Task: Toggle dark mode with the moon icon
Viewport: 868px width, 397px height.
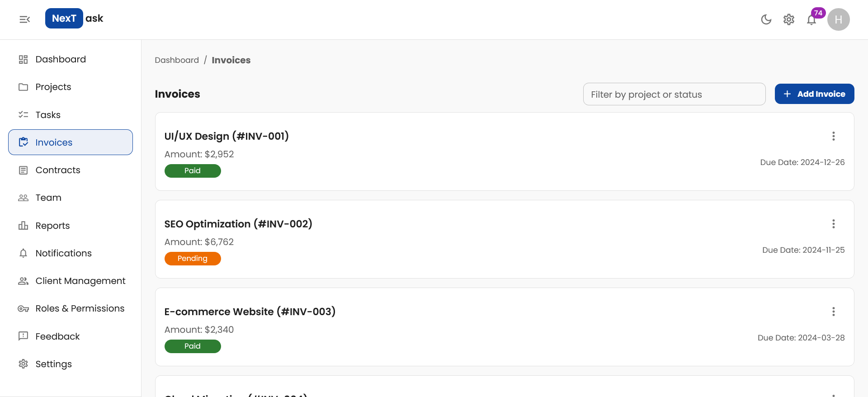Action: tap(766, 19)
